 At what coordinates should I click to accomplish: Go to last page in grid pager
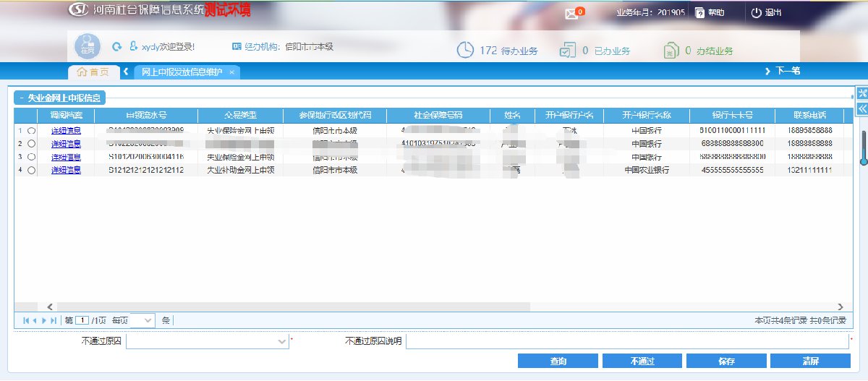click(54, 320)
